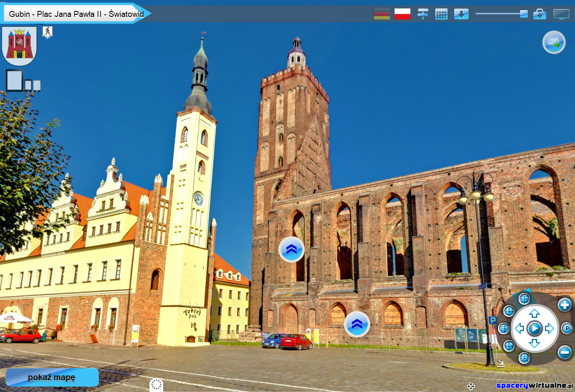Adjust the top toolbar slider handle
This screenshot has height=392, width=575.
point(524,14)
